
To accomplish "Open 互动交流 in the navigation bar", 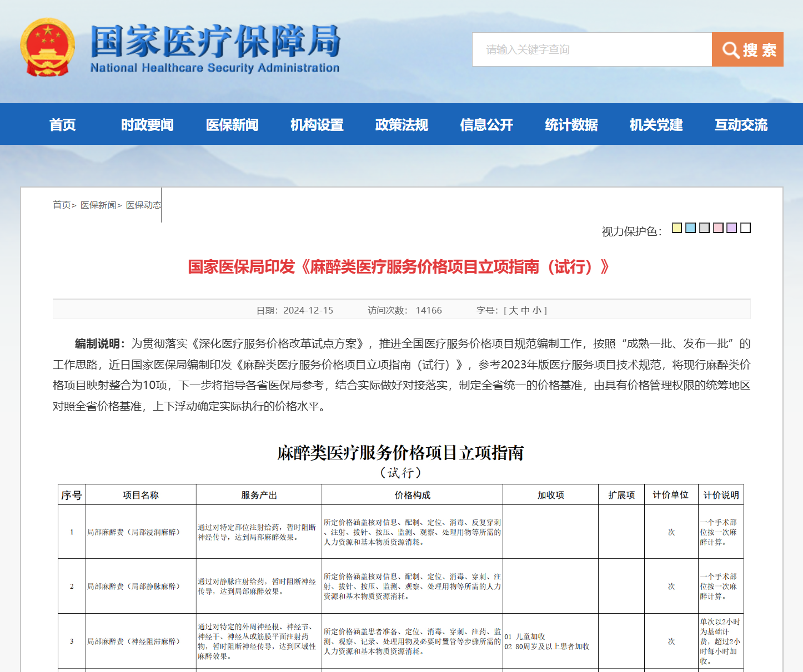I will click(x=741, y=125).
